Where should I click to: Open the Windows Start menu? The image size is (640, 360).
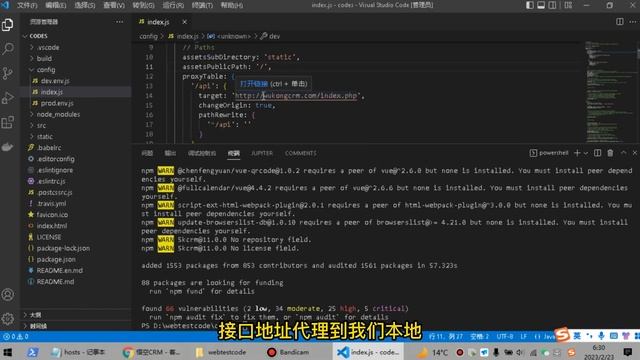point(8,352)
